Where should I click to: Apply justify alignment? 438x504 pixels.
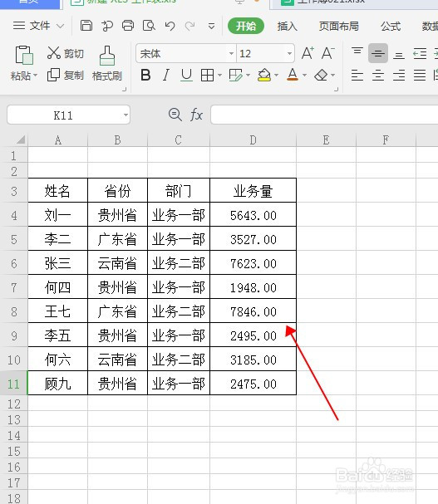coord(420,76)
